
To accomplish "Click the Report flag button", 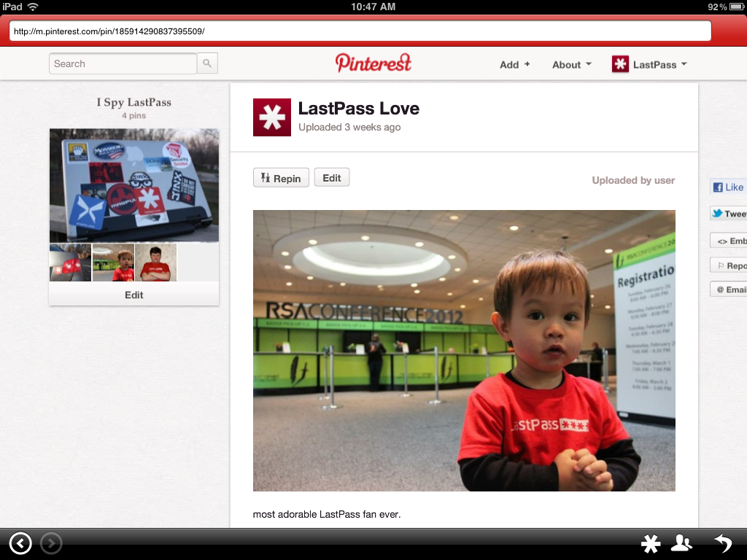I will click(728, 265).
